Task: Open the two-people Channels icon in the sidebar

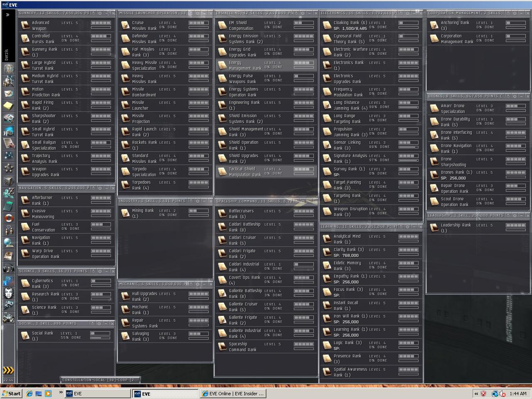Action: point(9,230)
